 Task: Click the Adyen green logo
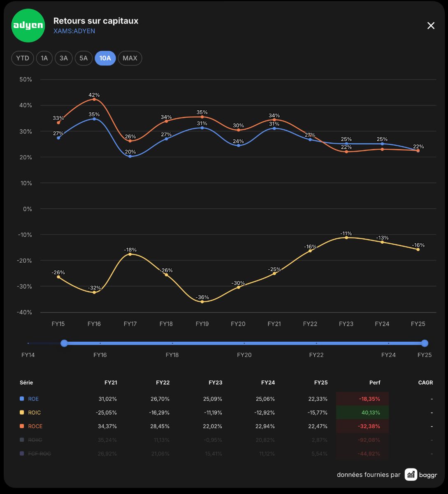click(x=28, y=26)
